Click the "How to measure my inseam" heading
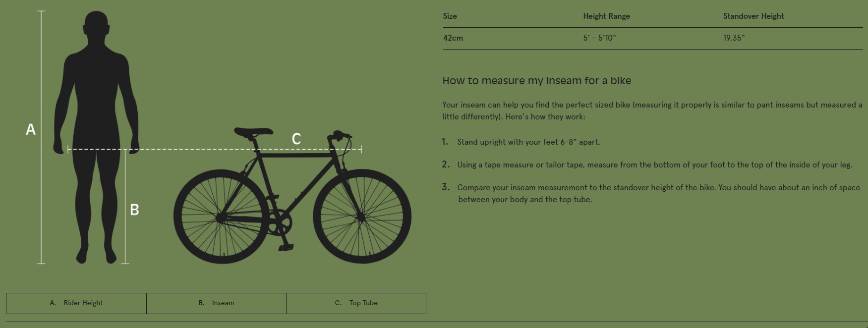Image resolution: width=868 pixels, height=328 pixels. tap(536, 81)
